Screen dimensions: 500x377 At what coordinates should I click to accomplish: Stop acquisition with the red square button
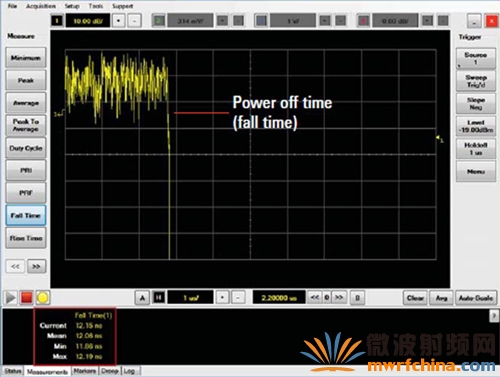[26, 298]
